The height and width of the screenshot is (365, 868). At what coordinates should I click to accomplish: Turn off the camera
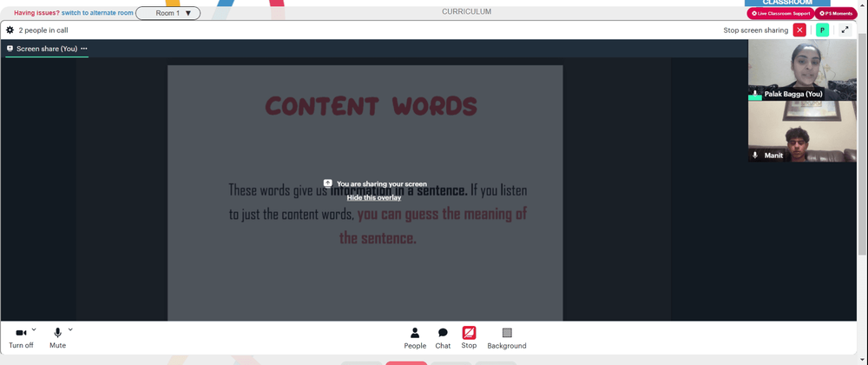21,338
